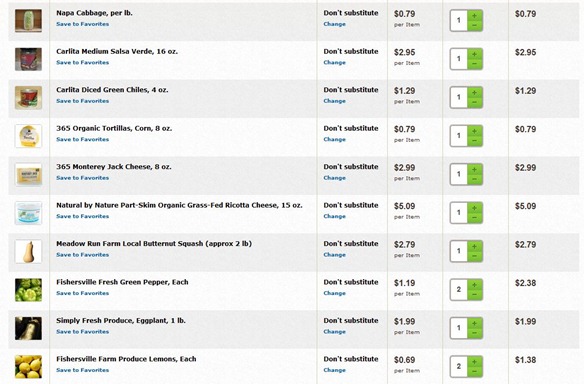Add one more Carlita Diced Green Chiles
The height and width of the screenshot is (384, 584).
(x=474, y=92)
